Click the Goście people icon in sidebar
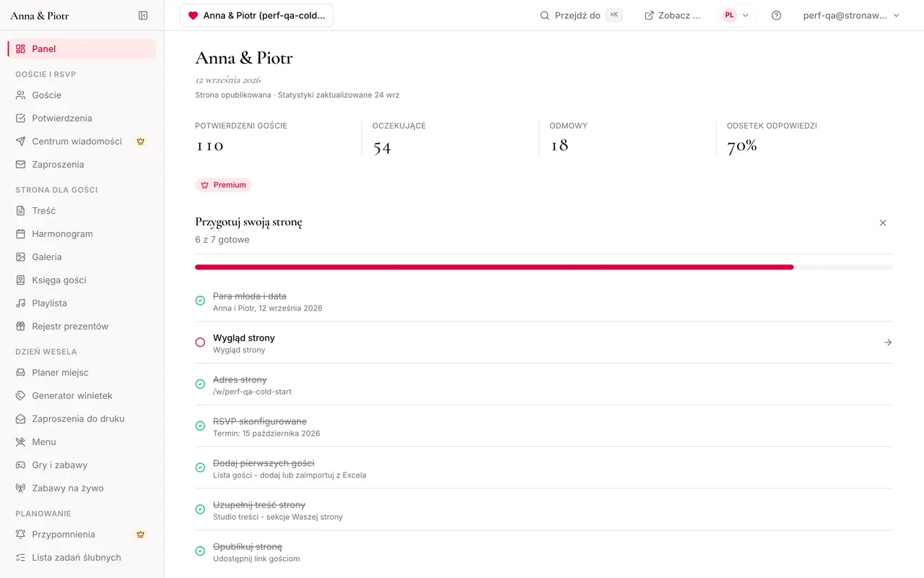The height and width of the screenshot is (578, 924). (20, 95)
